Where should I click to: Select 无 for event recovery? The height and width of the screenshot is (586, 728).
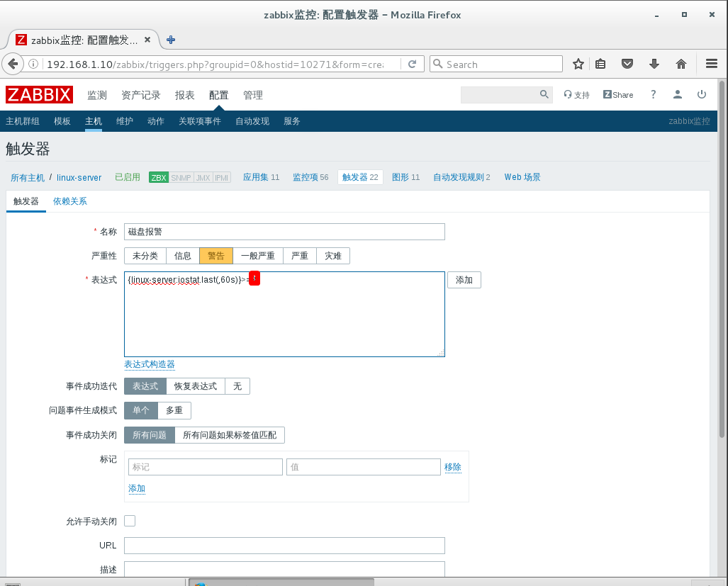[237, 386]
